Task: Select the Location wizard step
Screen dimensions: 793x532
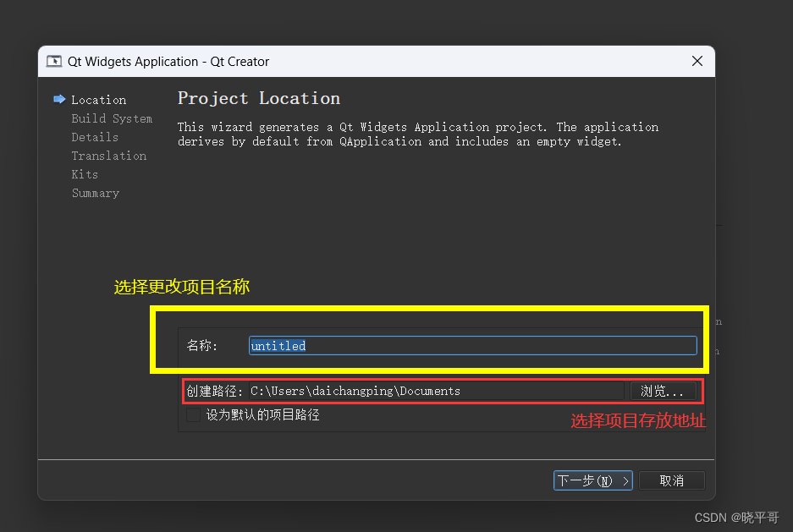Action: (99, 100)
